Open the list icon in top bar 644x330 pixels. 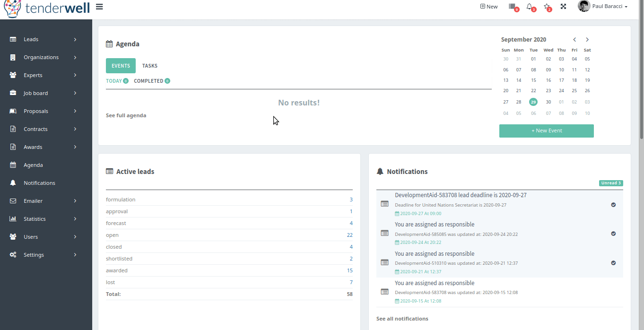[513, 7]
